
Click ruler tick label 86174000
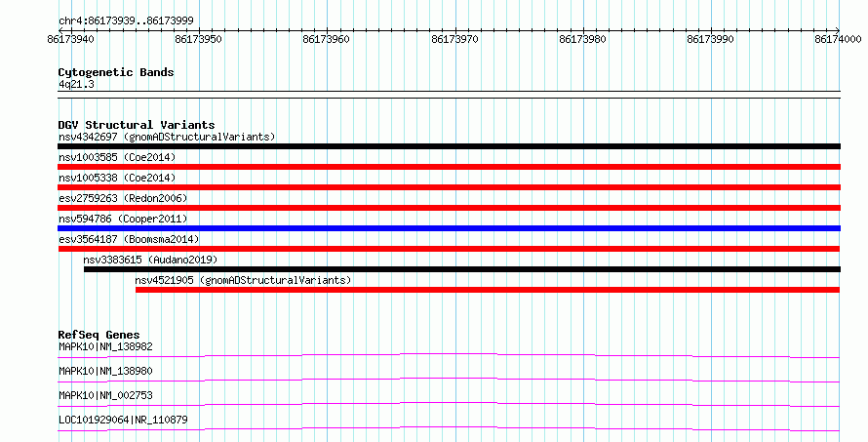tap(838, 39)
